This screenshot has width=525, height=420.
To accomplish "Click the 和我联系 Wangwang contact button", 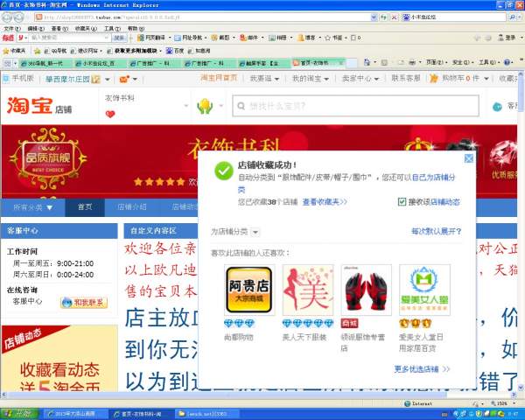I will coord(84,303).
